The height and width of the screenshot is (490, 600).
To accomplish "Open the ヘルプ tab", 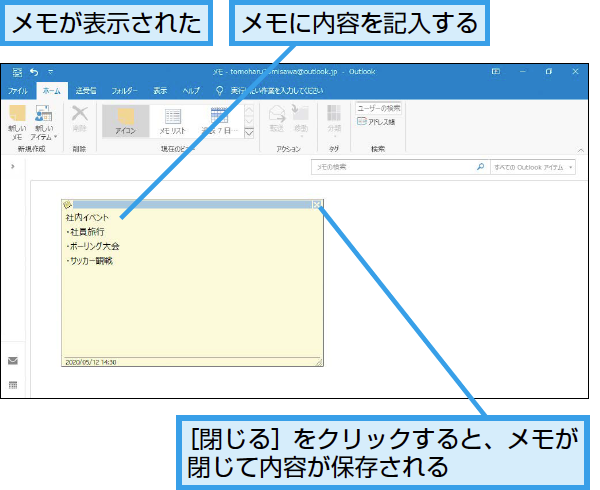I will 191,91.
